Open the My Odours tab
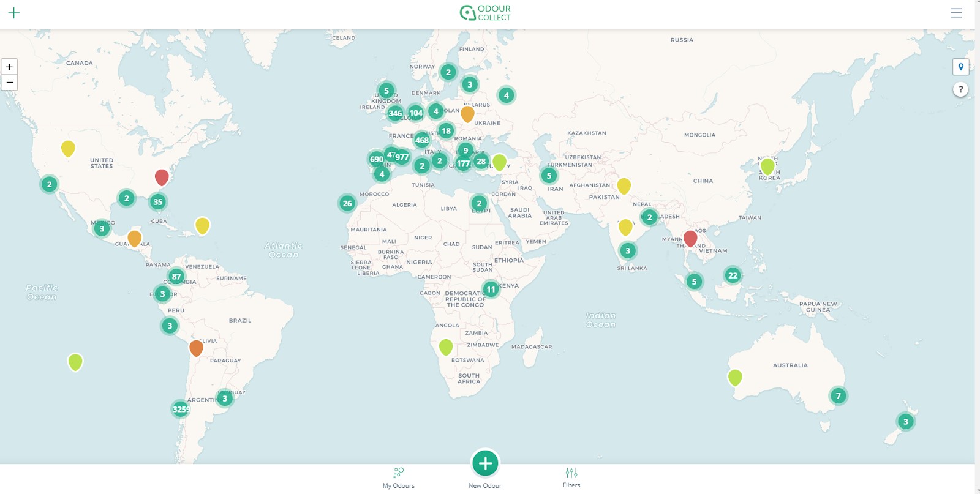Viewport: 980px width, 494px height. point(399,477)
